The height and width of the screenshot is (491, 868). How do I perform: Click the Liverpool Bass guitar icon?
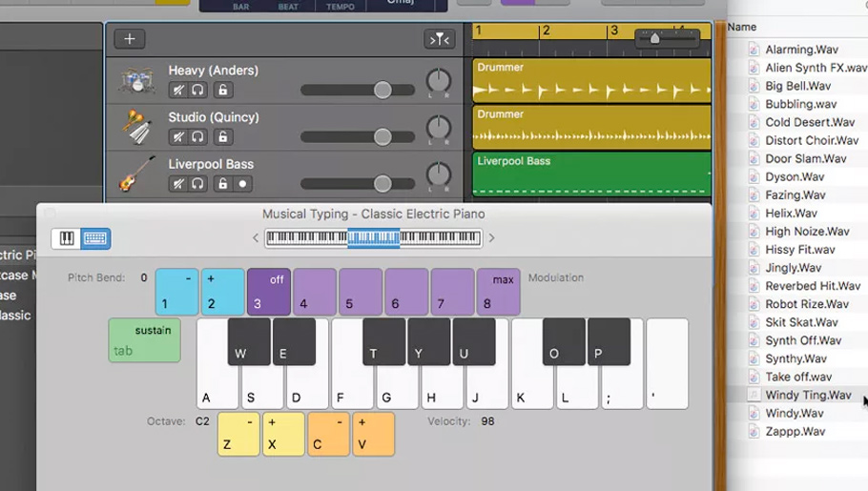pos(137,174)
